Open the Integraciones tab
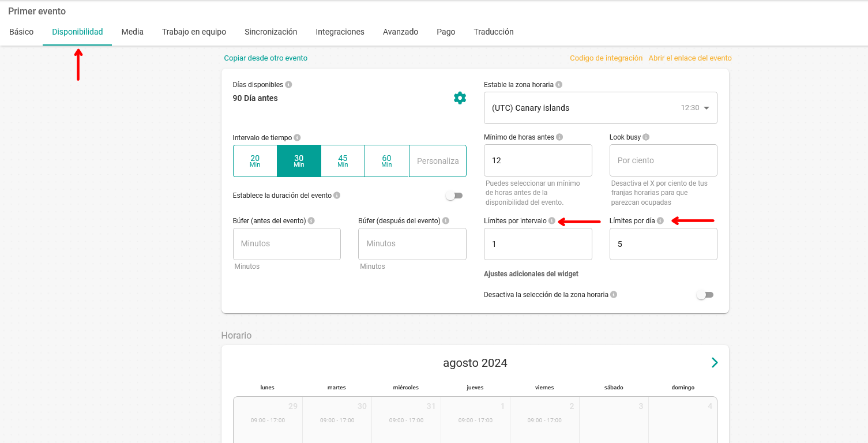Viewport: 868px width, 443px height. click(340, 32)
